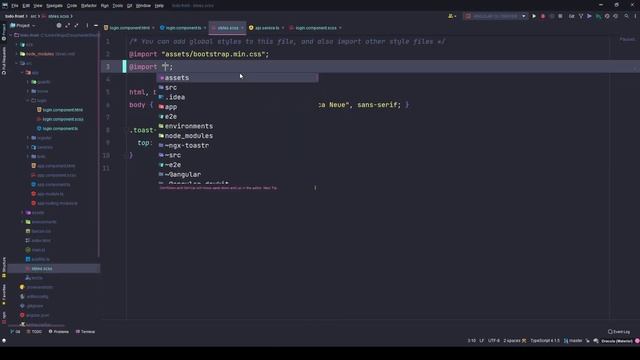Open the TODO tool window
640x360 pixels.
(34, 331)
